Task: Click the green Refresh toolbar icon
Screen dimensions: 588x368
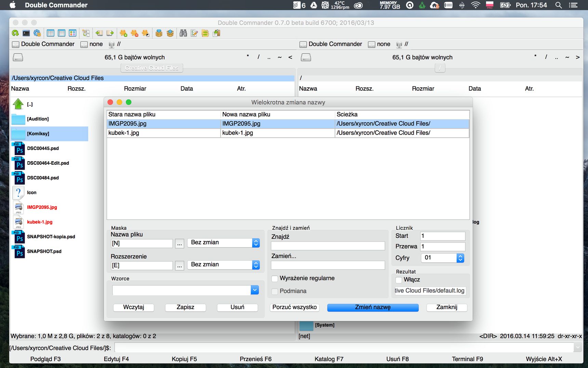Action: pyautogui.click(x=15, y=33)
